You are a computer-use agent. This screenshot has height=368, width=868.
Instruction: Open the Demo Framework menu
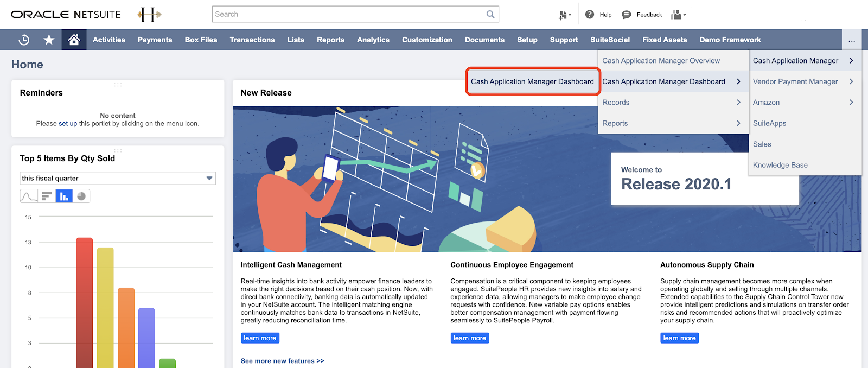tap(730, 40)
